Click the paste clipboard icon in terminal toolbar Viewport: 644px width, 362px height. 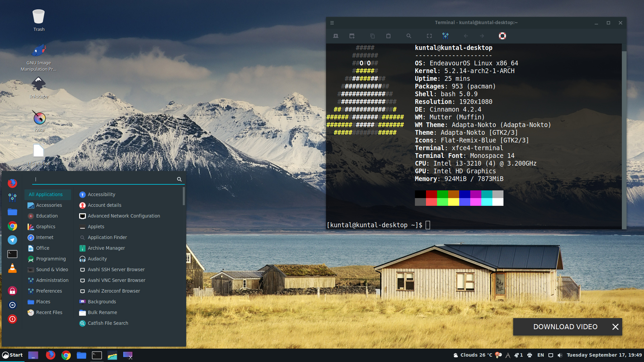pyautogui.click(x=388, y=36)
